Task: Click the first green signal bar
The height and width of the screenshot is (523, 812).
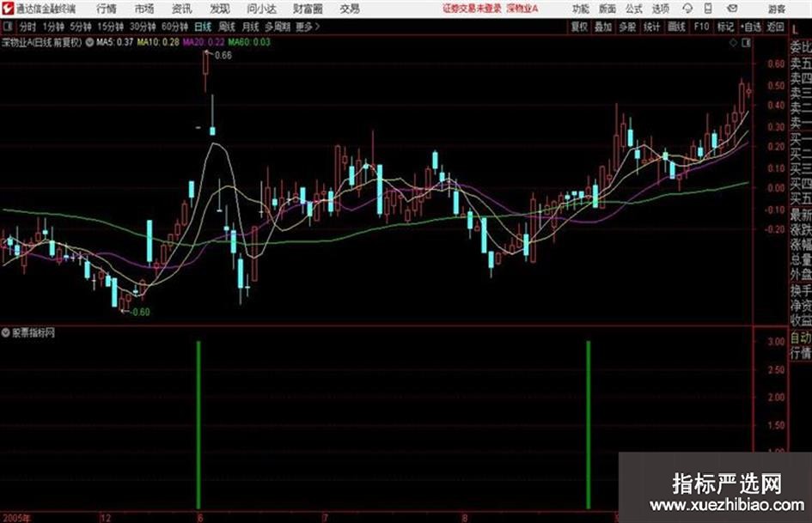Action: coord(198,424)
